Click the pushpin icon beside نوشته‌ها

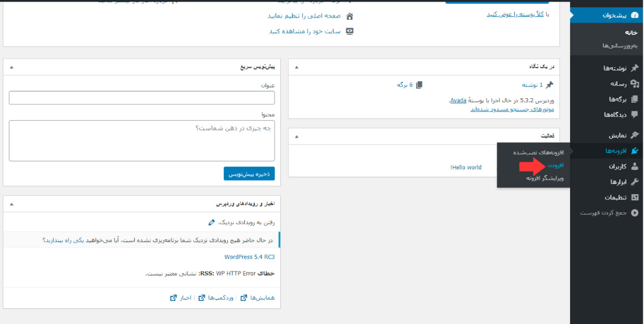[634, 68]
